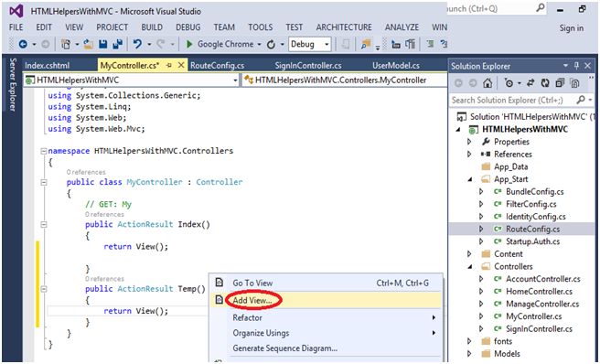
Task: Click the Find in Files toolbar icon
Action: coord(366,45)
